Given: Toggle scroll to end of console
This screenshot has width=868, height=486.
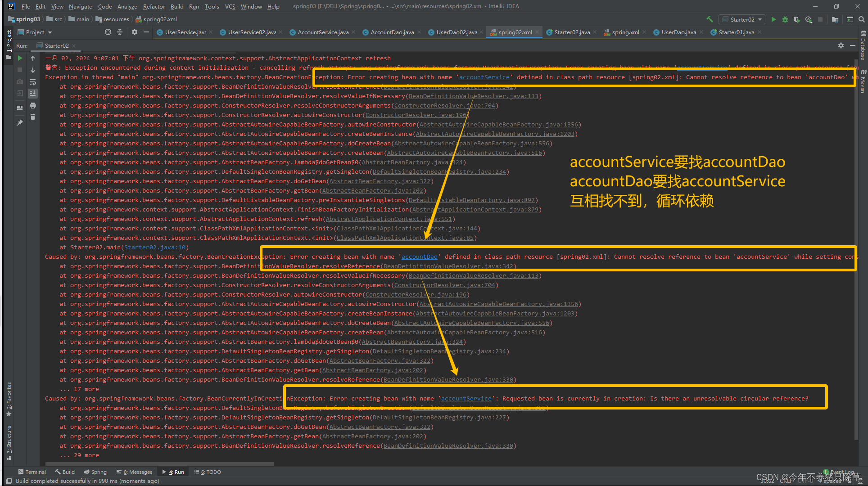Looking at the screenshot, I should coord(33,93).
